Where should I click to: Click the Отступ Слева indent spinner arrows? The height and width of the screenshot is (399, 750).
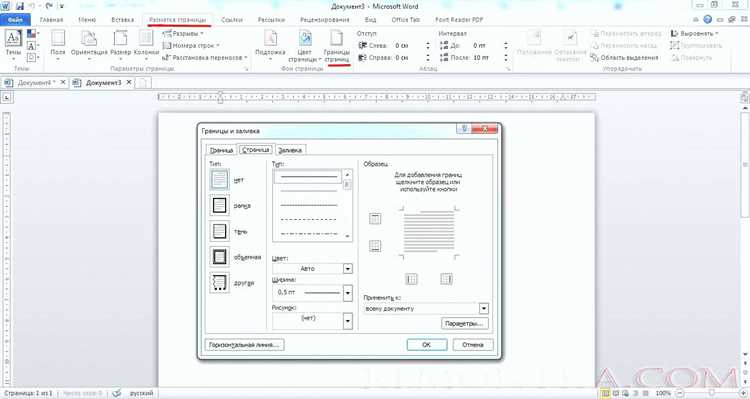click(x=428, y=45)
